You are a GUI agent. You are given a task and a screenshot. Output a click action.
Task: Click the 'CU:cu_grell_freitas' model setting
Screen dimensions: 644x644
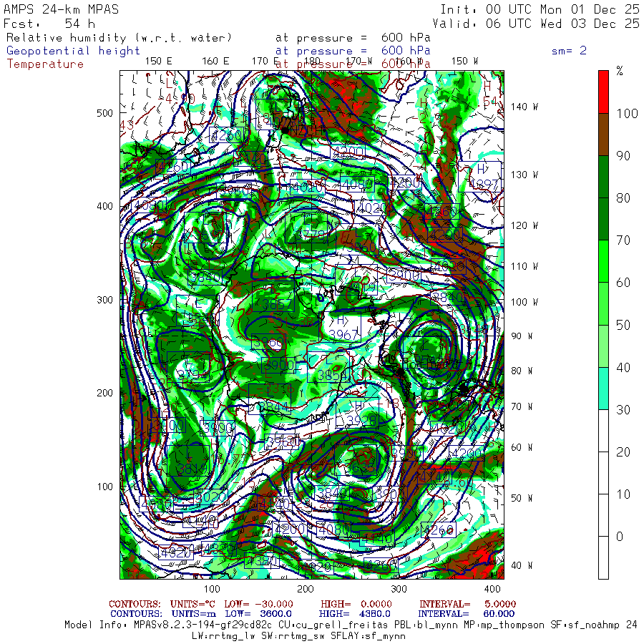coord(333,625)
